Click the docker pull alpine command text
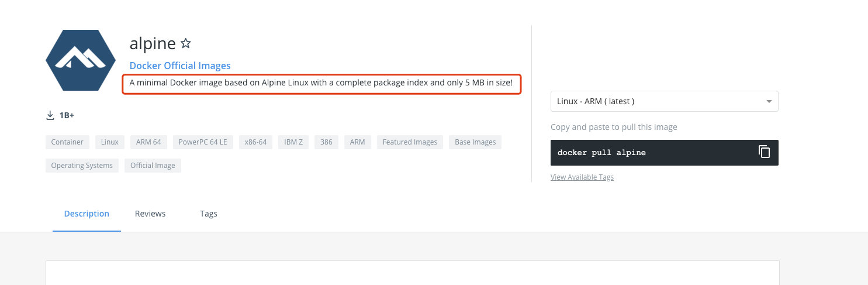The height and width of the screenshot is (285, 868). pos(601,153)
